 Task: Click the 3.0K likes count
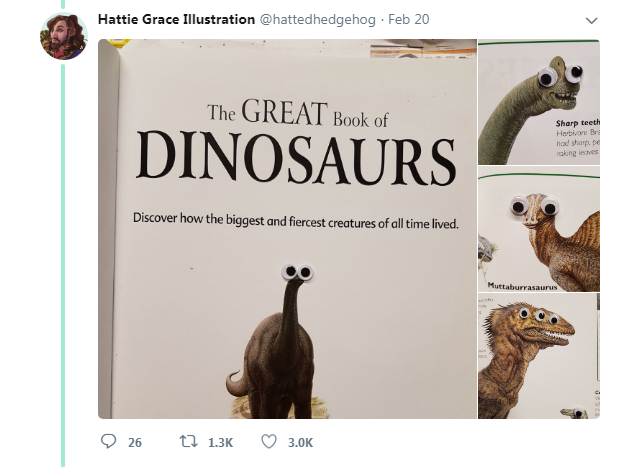tap(300, 442)
